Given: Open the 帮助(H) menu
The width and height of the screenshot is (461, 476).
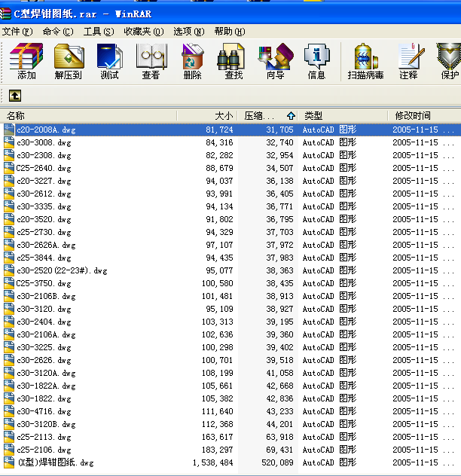Looking at the screenshot, I should point(230,32).
